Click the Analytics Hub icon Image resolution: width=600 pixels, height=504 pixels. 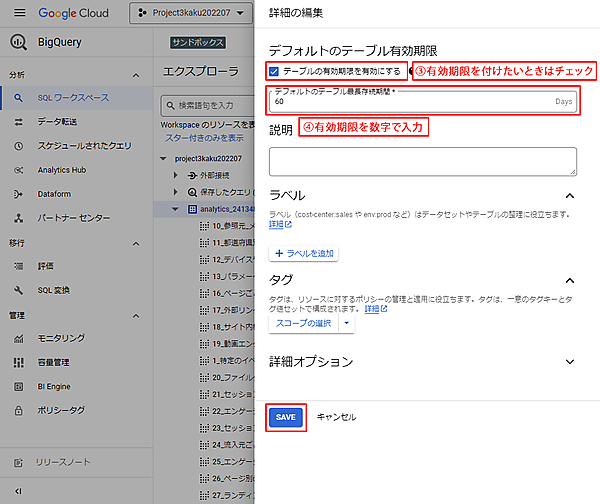pos(18,170)
